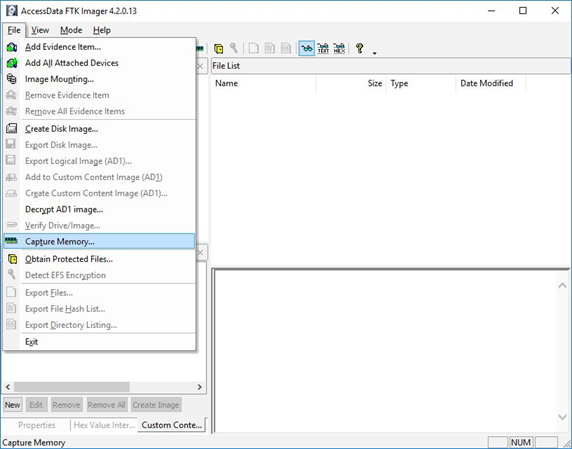Click the Export Directory Listing toolbar icon

tap(286, 48)
